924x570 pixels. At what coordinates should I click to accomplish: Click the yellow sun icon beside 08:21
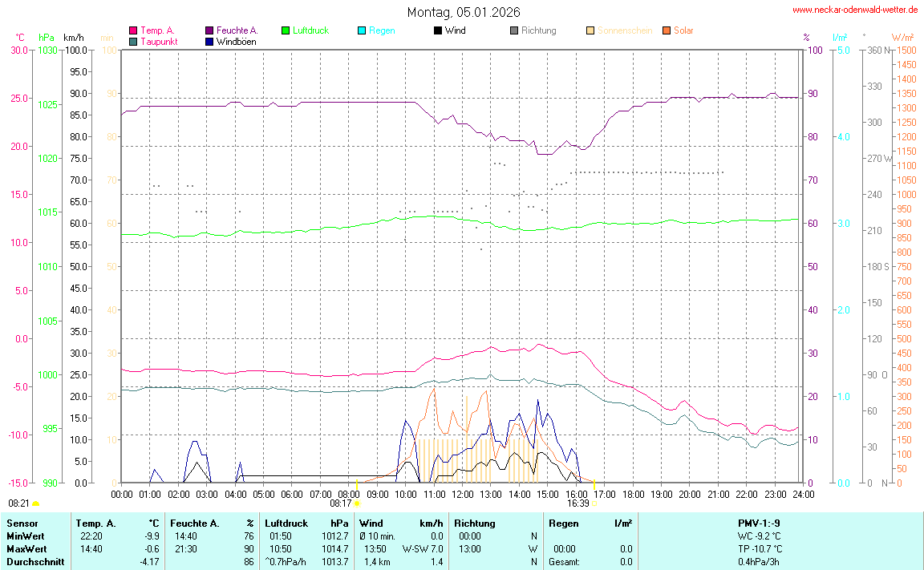click(36, 503)
